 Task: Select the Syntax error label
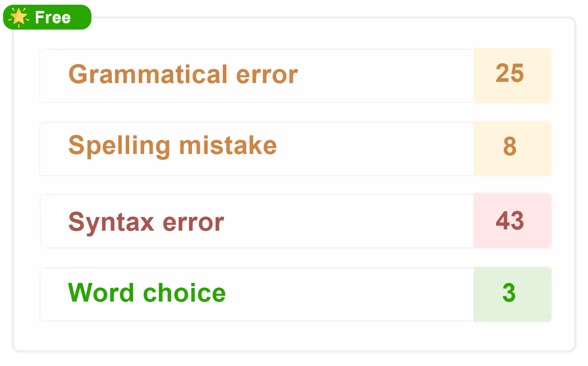coord(146,222)
